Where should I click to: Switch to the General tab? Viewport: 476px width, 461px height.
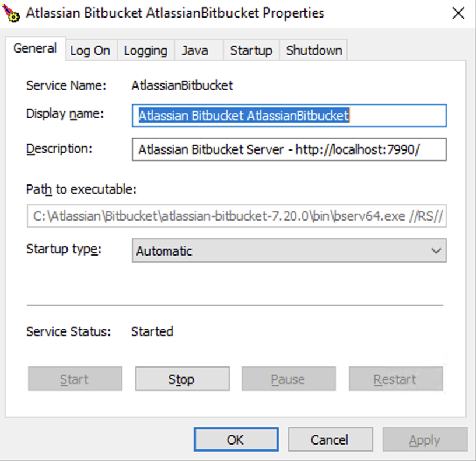(x=35, y=48)
